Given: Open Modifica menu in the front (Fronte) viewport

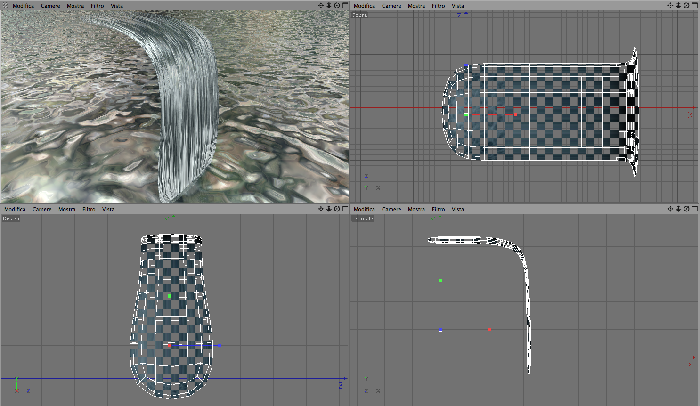Looking at the screenshot, I should pos(364,209).
